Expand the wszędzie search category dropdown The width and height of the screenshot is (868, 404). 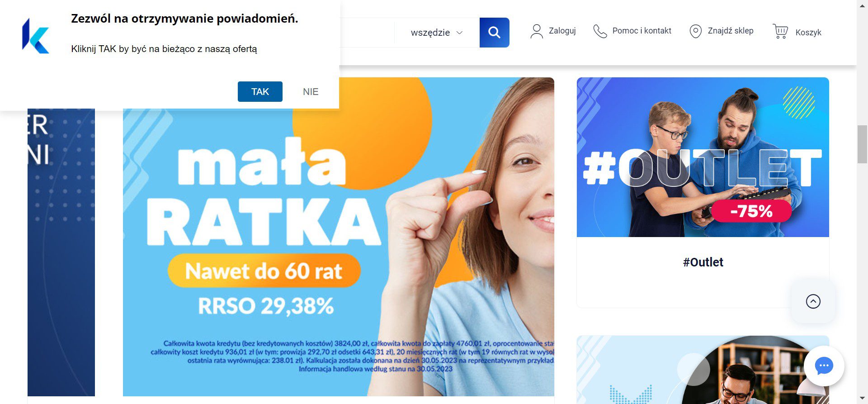[437, 33]
